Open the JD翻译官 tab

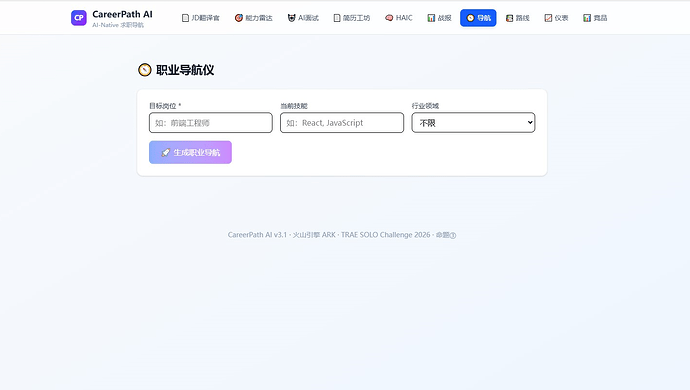coord(201,18)
